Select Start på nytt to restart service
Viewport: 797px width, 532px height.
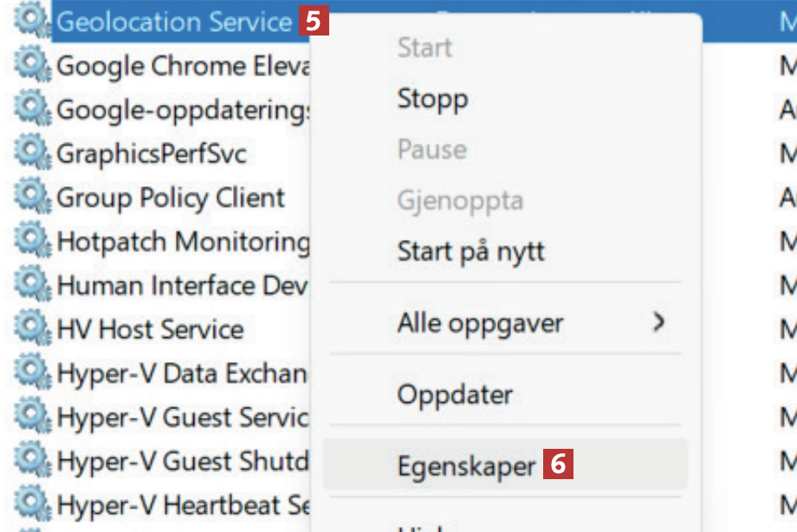click(471, 252)
